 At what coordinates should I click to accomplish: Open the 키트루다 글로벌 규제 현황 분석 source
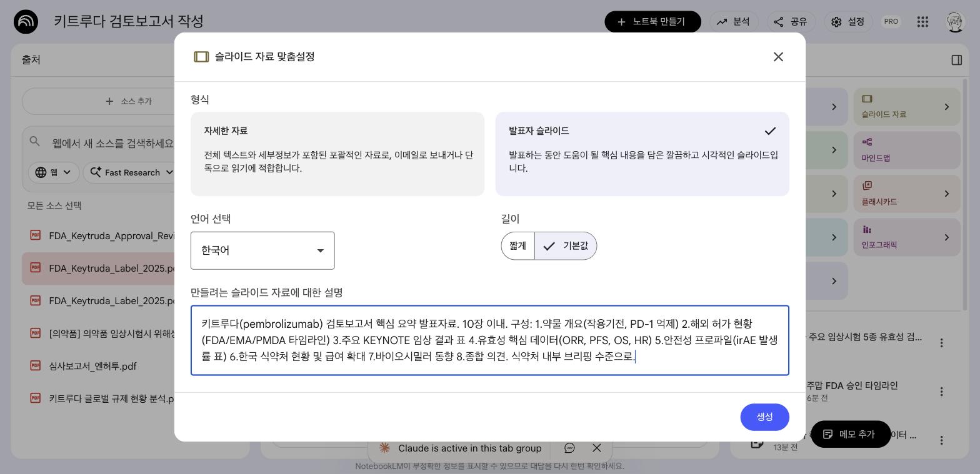click(111, 398)
